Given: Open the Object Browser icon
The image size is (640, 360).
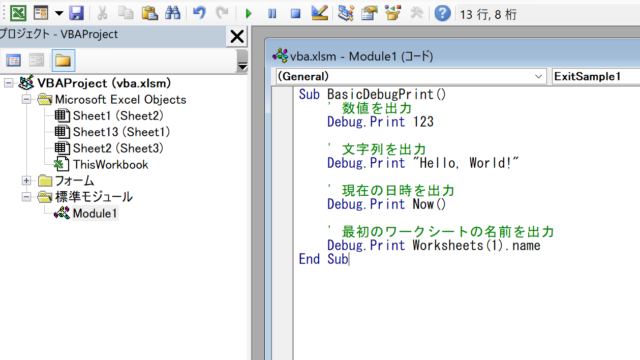Looking at the screenshot, I should pos(393,13).
